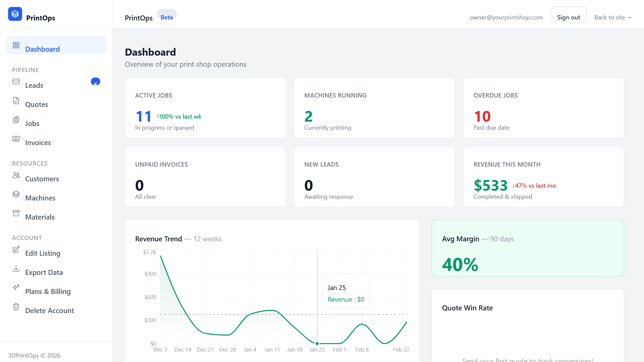This screenshot has width=644, height=362.
Task: Click the Jobs clipboard icon
Action: click(x=16, y=120)
